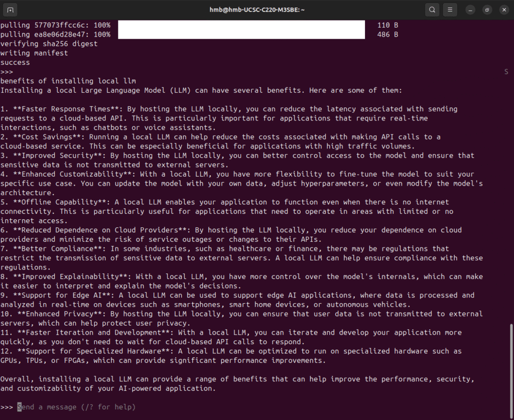The width and height of the screenshot is (514, 420).
Task: Click the 'benefits of installing local llm' query
Action: click(x=68, y=81)
